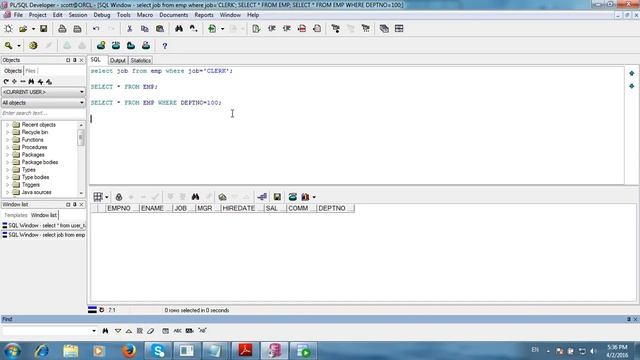Select the Files tab in Objects panel
Viewport: 640px width, 360px height.
[x=31, y=71]
